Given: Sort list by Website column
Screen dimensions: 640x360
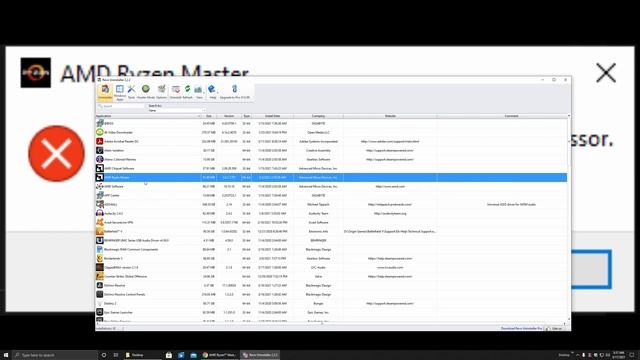Looking at the screenshot, I should pos(390,116).
